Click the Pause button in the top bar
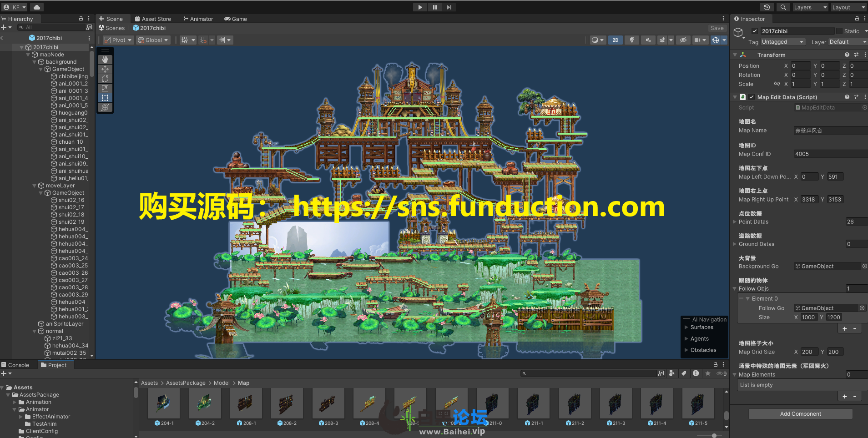The image size is (868, 438). click(434, 7)
